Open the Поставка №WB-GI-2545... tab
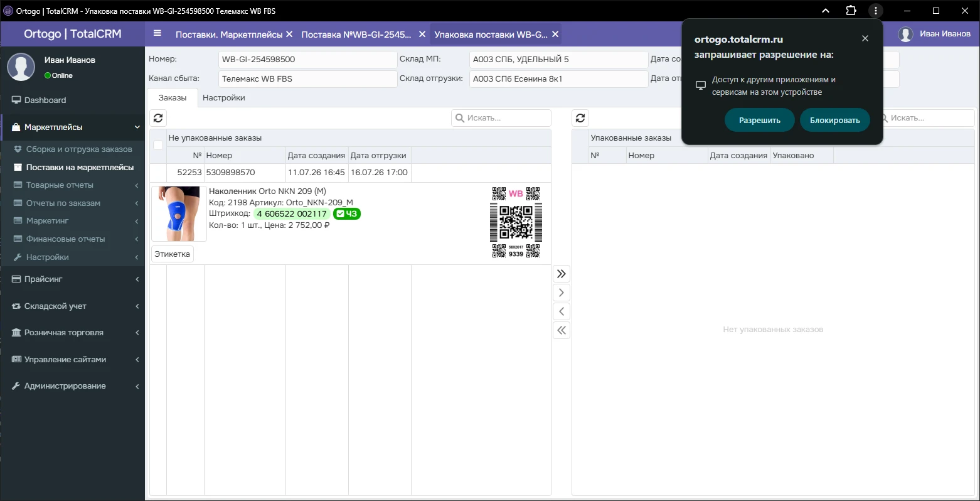This screenshot has height=501, width=980. tap(356, 35)
